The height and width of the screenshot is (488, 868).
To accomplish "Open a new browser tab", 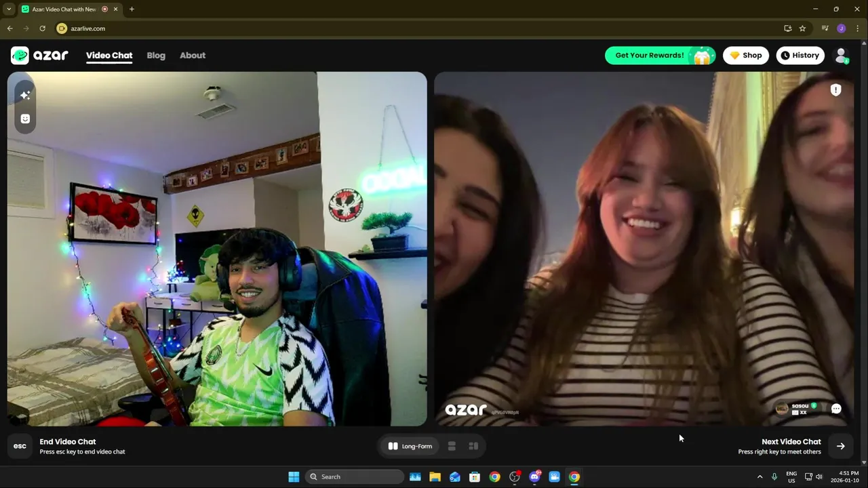I will click(132, 9).
